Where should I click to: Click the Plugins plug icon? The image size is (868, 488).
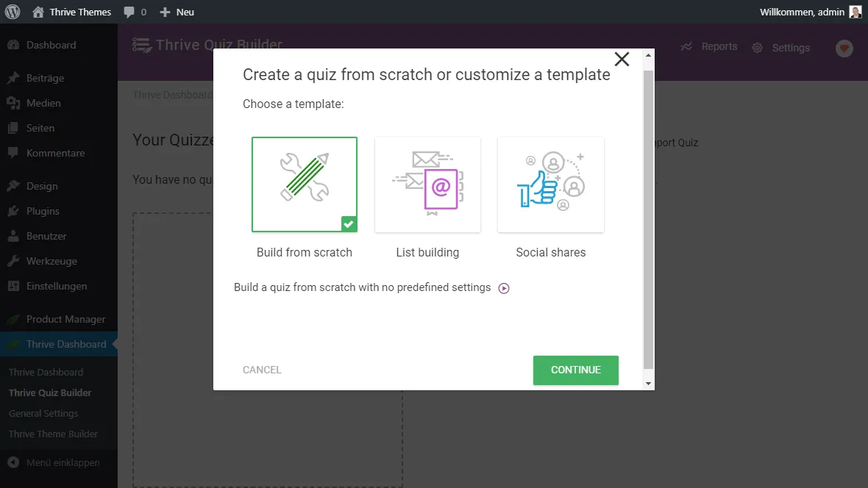[x=13, y=211]
